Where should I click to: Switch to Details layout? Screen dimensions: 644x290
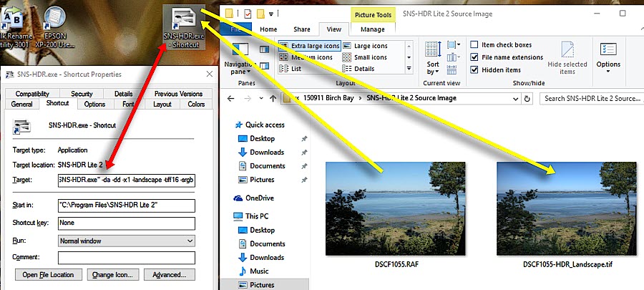358,69
